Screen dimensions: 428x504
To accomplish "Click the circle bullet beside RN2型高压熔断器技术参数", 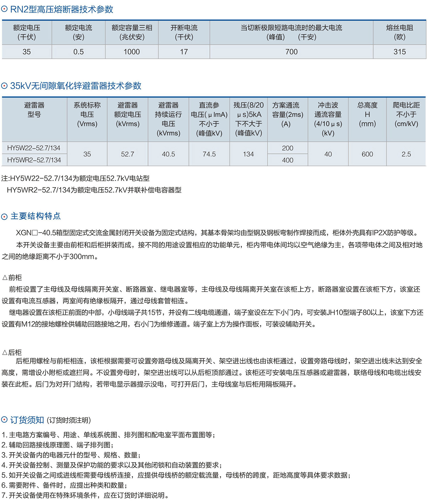I will tap(4, 9).
